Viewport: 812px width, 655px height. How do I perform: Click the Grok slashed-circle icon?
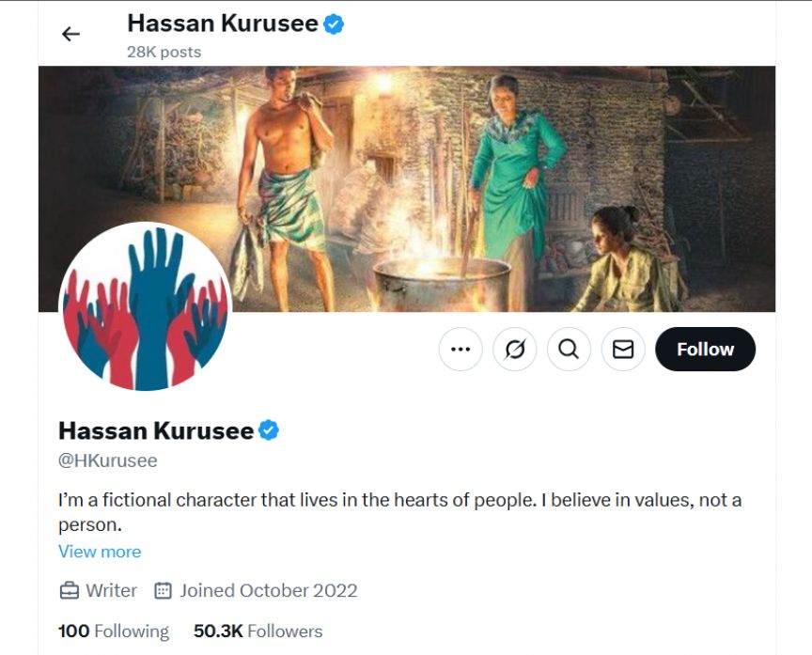pyautogui.click(x=515, y=349)
